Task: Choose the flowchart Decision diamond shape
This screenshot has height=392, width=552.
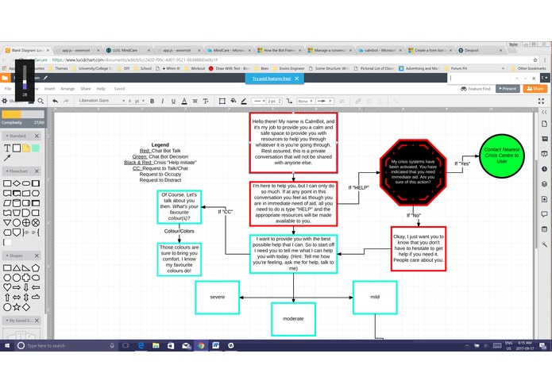Action: [x=17, y=183]
